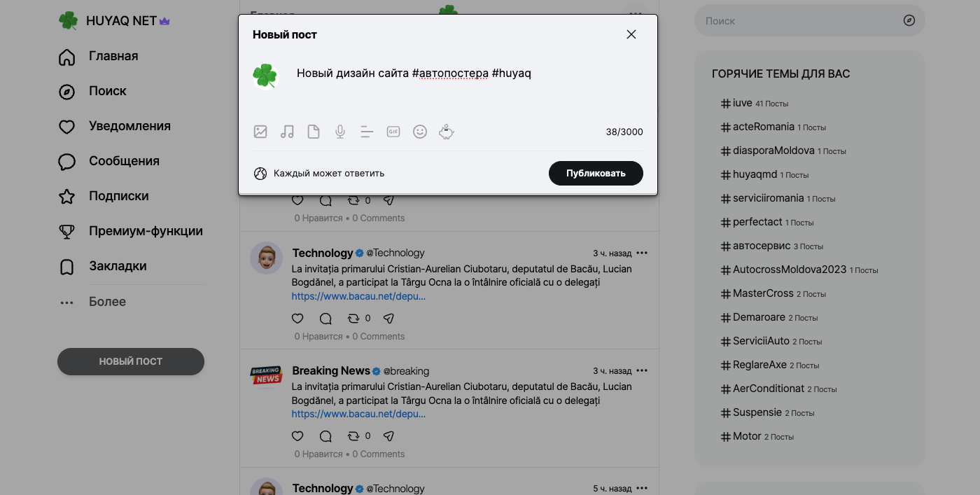980x495 pixels.
Task: Add audio using the music note icon
Action: click(287, 132)
